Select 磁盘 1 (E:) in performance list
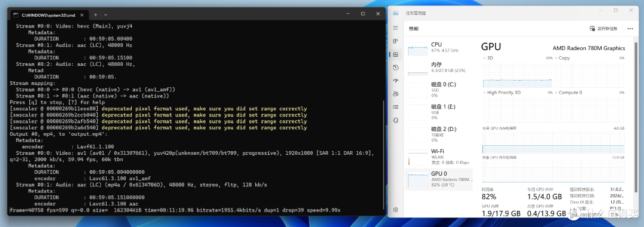The image size is (644, 227). point(439,112)
